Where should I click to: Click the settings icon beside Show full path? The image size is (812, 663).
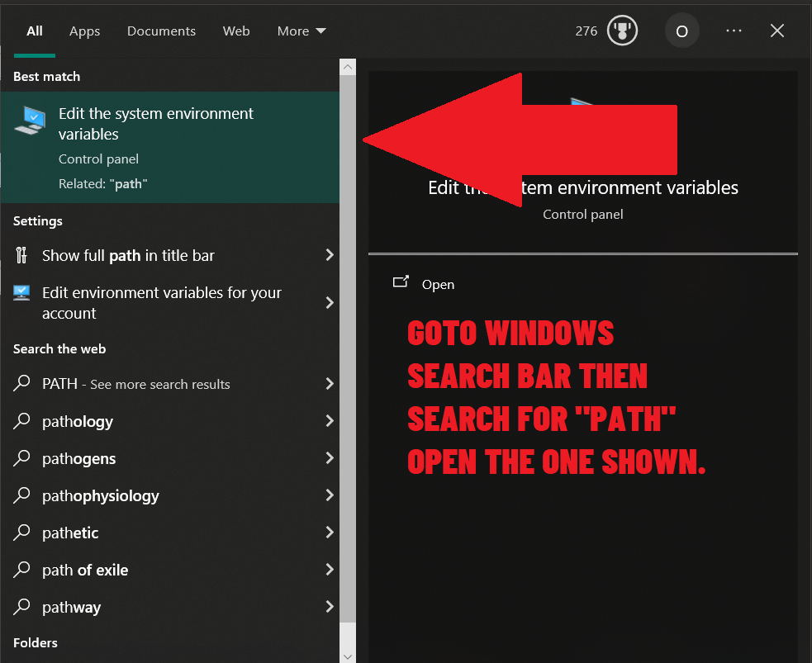[22, 255]
